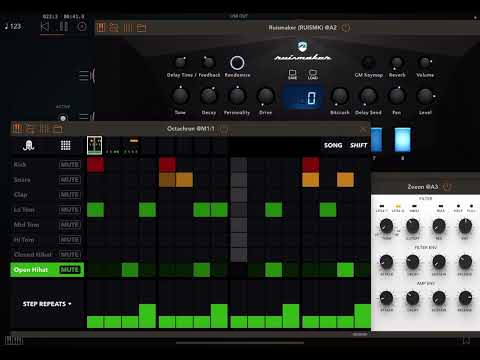The width and height of the screenshot is (480, 360).
Task: Adjust the Ruismaker Feedback knob
Action: click(209, 62)
